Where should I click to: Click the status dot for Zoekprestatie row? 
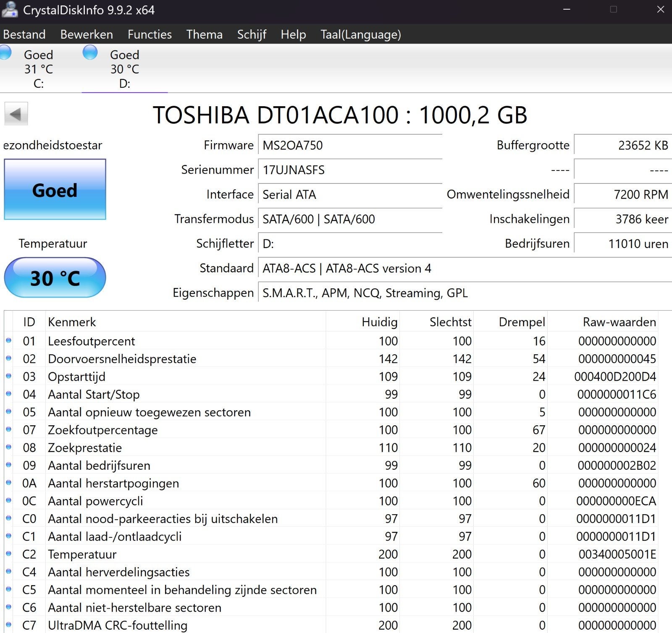pyautogui.click(x=8, y=447)
